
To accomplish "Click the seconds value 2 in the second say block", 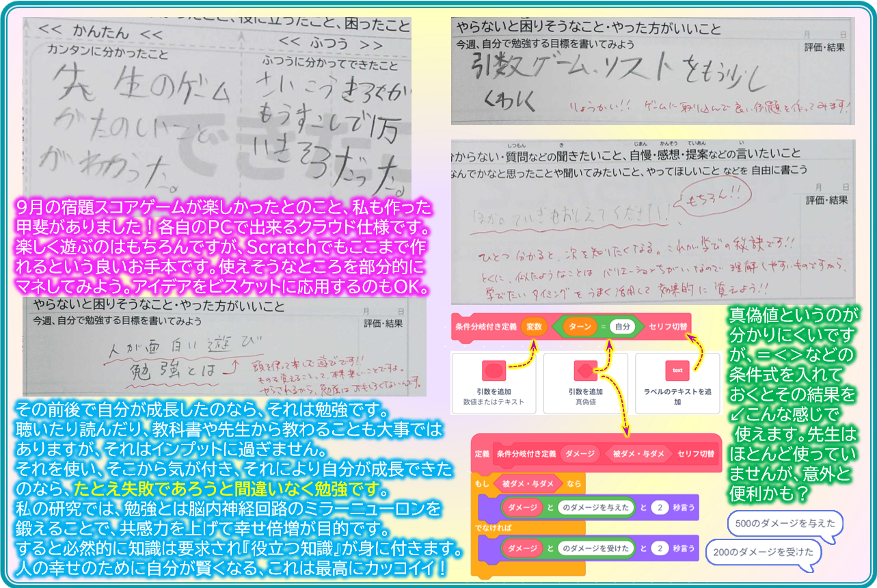I will pyautogui.click(x=661, y=548).
